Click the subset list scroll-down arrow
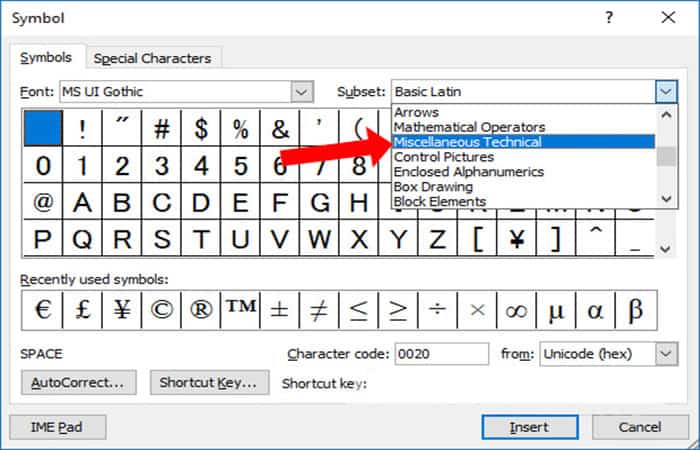This screenshot has height=450, width=700. [x=666, y=199]
